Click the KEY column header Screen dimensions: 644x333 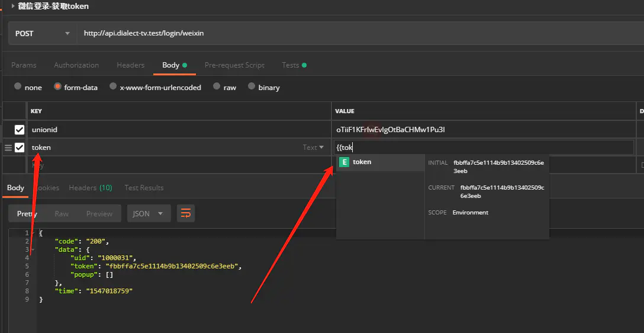click(36, 111)
